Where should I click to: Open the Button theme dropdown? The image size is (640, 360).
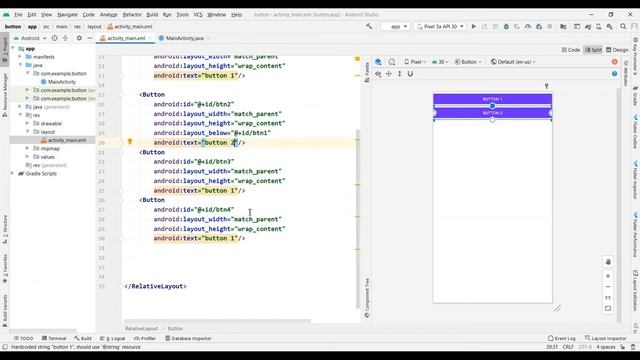468,62
